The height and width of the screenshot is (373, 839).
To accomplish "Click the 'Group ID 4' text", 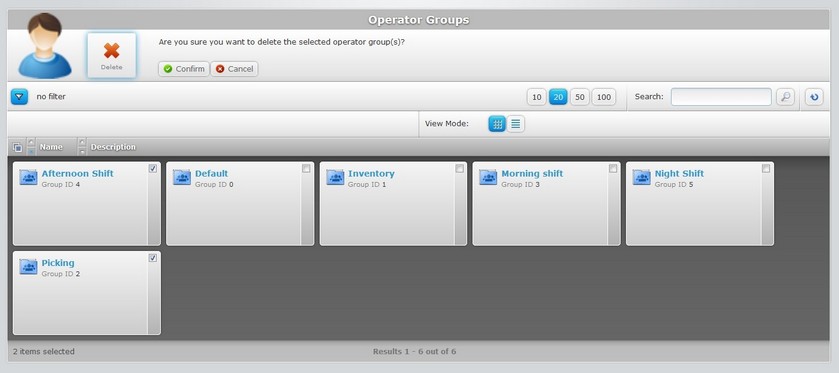I will coord(60,185).
